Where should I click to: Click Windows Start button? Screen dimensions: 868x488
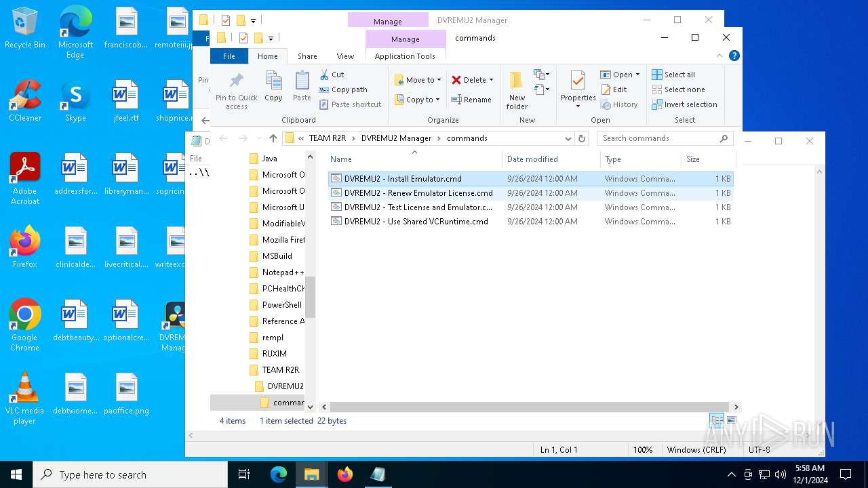(x=16, y=474)
